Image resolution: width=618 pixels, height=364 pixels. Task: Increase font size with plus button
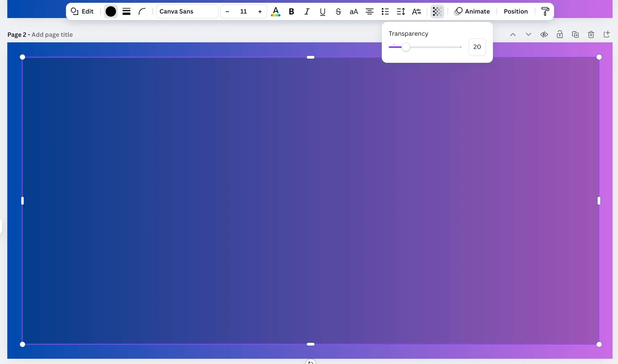pyautogui.click(x=260, y=11)
